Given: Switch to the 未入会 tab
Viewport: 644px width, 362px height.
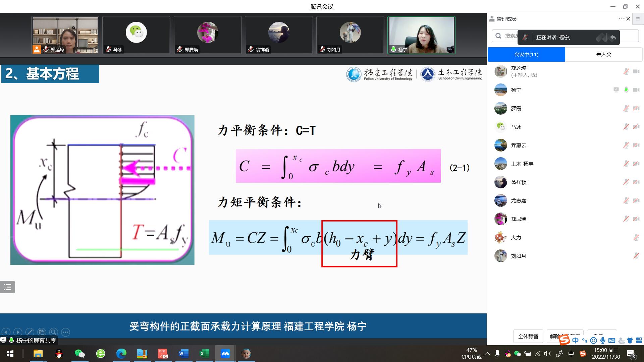Looking at the screenshot, I should tap(604, 54).
